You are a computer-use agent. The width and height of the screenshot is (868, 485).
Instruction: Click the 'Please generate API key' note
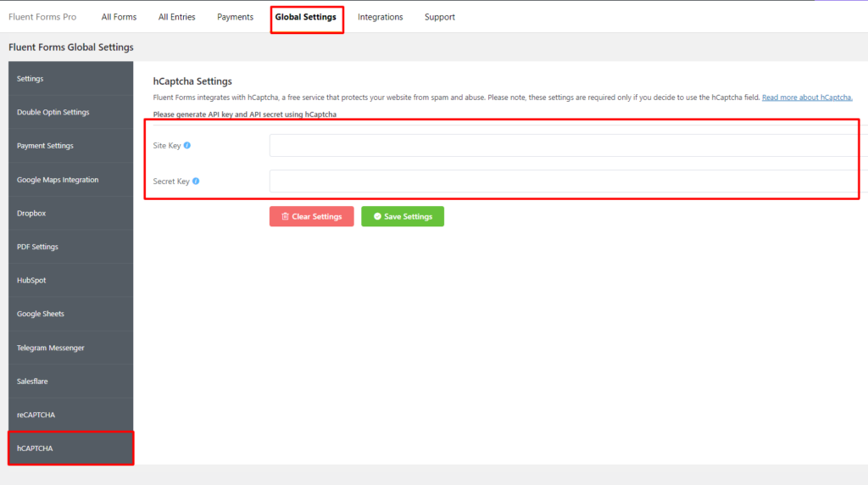click(245, 114)
